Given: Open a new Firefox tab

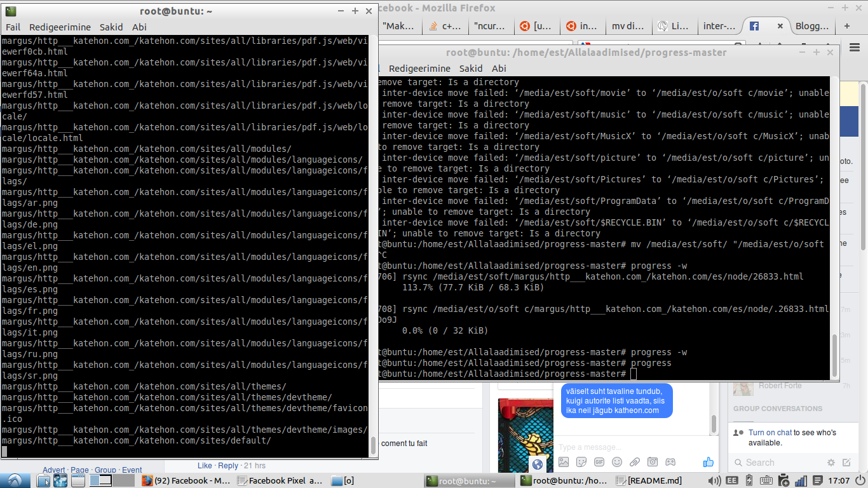Looking at the screenshot, I should [x=846, y=26].
